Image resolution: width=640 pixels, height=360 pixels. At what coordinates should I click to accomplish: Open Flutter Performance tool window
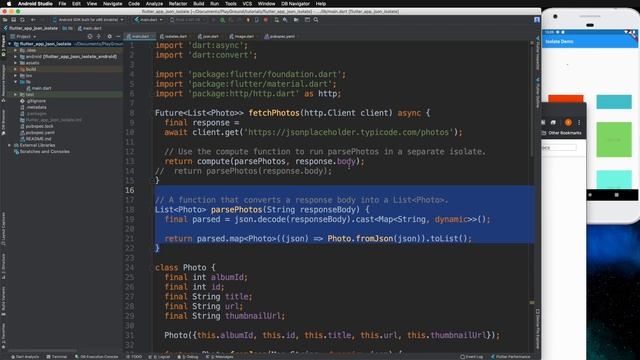[510, 357]
